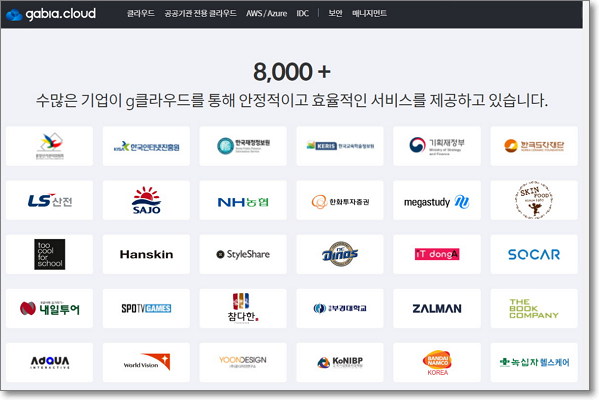Click the g클라우드 customer description sentence
This screenshot has height=400, width=599.
click(x=292, y=101)
